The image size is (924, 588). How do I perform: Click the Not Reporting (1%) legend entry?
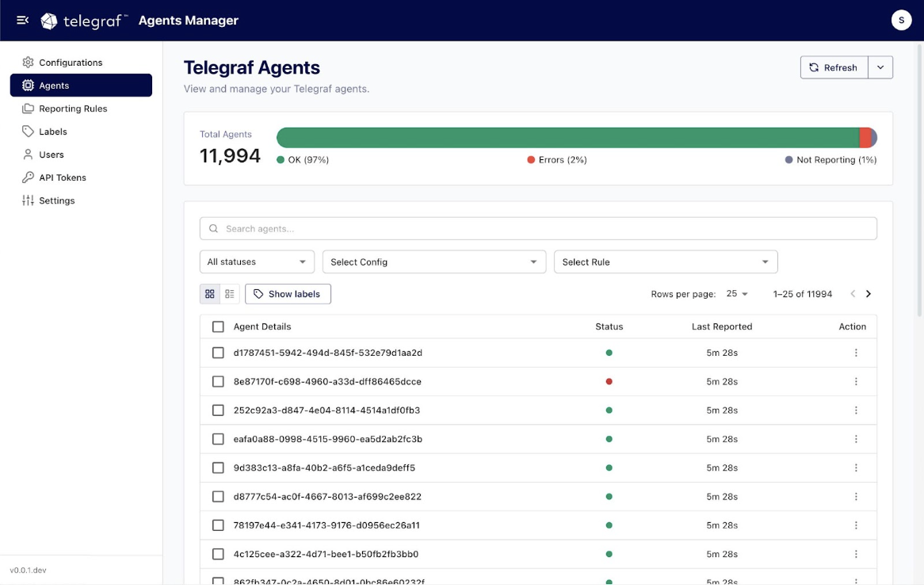(831, 159)
